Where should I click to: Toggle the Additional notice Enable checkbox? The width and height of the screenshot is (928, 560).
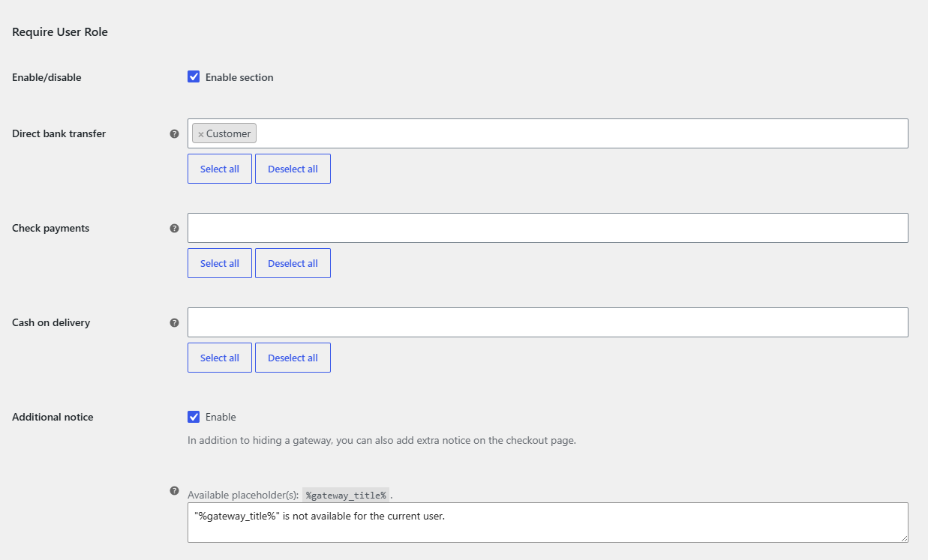click(194, 417)
